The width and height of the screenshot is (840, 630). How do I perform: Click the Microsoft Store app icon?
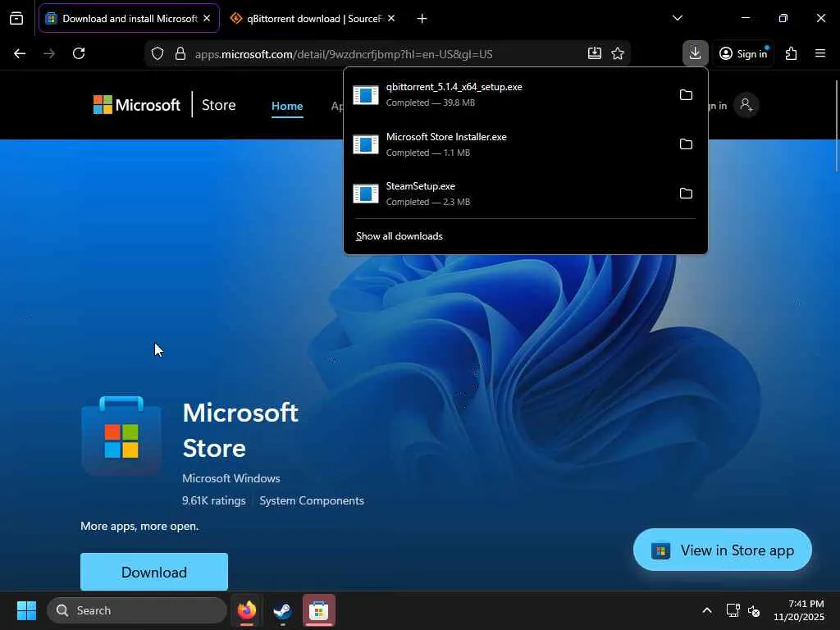point(121,436)
